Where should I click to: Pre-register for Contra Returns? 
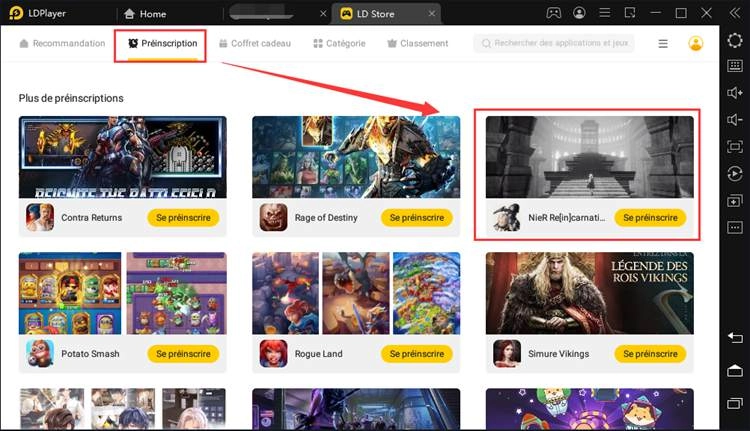(183, 217)
